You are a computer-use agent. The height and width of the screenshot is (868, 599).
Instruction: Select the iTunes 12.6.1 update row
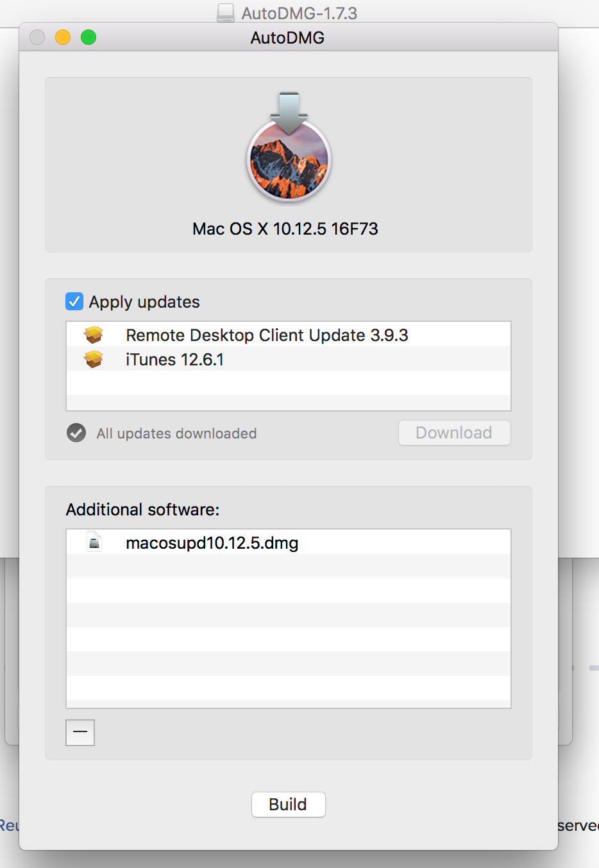point(289,359)
